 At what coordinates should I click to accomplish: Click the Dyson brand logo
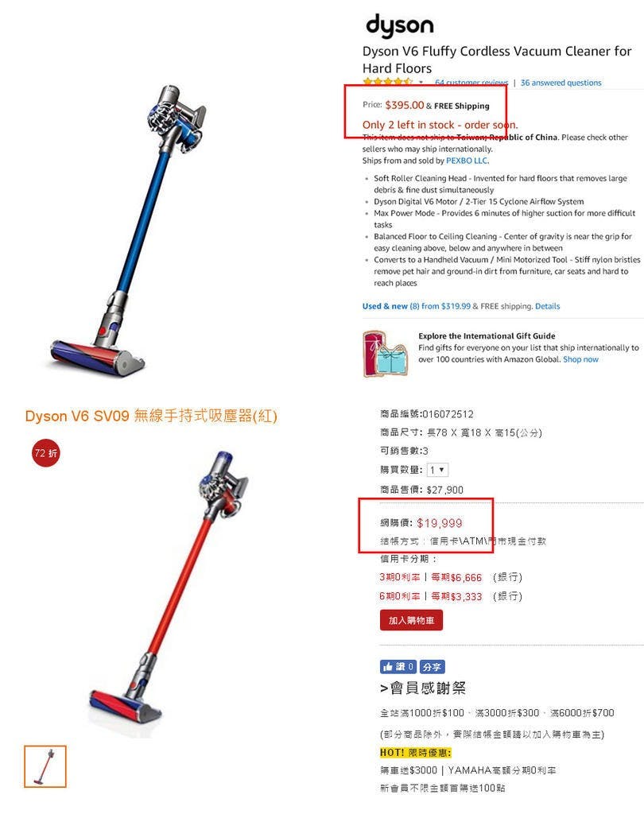pyautogui.click(x=399, y=25)
